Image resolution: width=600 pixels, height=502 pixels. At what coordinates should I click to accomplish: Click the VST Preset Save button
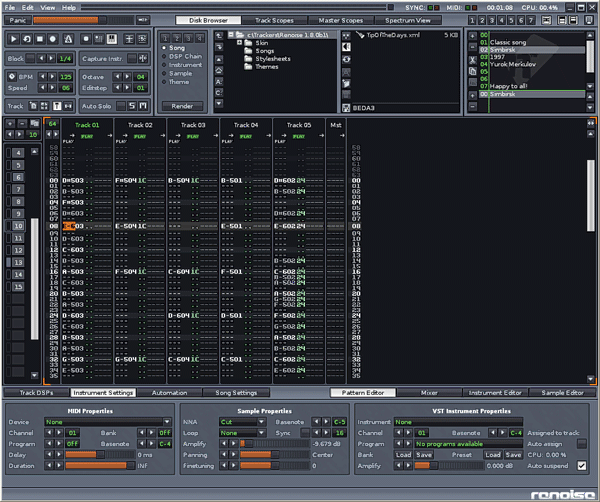[x=513, y=455]
